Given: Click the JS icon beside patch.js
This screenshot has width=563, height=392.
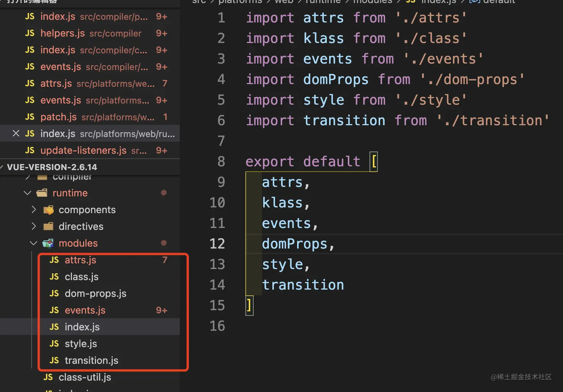Looking at the screenshot, I should 30,117.
